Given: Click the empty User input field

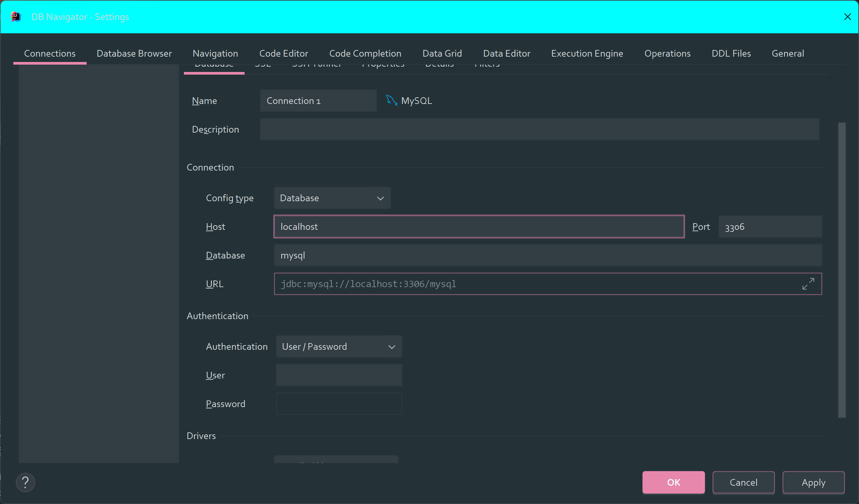Looking at the screenshot, I should click(x=339, y=375).
